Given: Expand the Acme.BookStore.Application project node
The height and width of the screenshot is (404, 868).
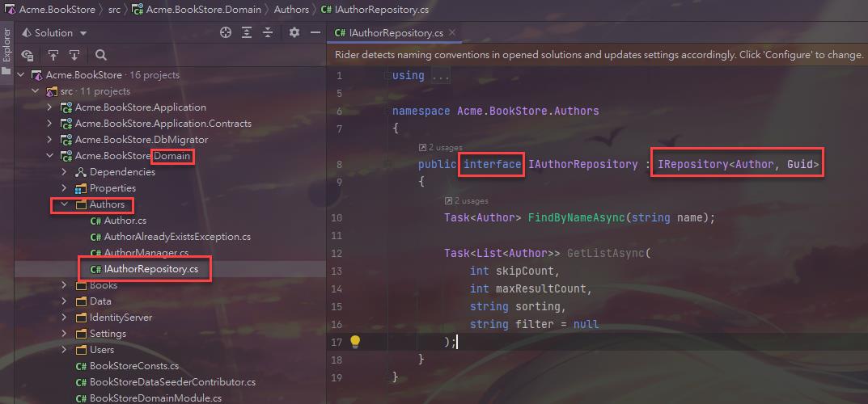Looking at the screenshot, I should (x=50, y=107).
